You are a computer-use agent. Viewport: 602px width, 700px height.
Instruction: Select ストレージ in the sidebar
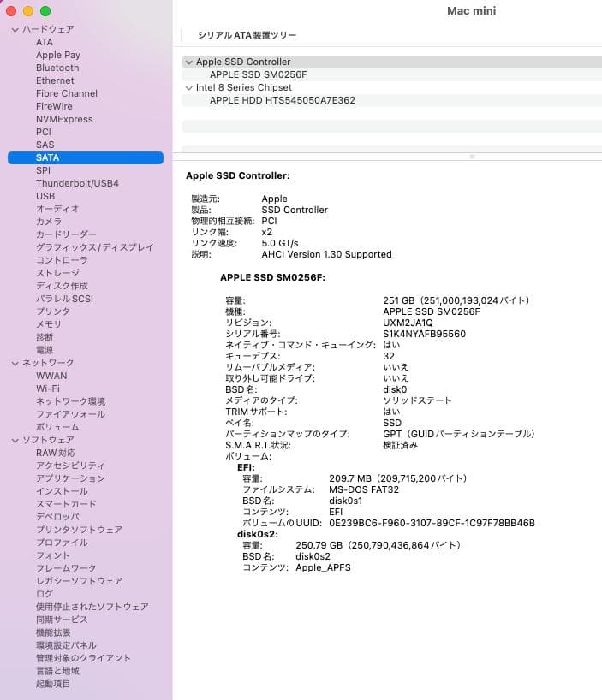pyautogui.click(x=57, y=273)
